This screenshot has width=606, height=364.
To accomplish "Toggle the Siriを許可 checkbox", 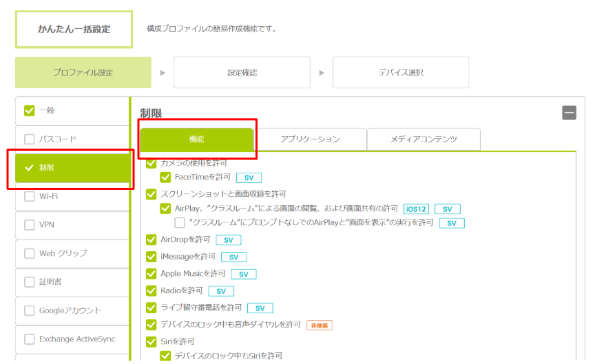I will coord(151,341).
